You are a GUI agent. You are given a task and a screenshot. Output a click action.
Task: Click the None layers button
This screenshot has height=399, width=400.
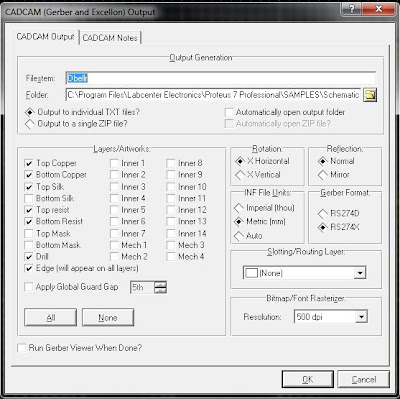point(108,317)
